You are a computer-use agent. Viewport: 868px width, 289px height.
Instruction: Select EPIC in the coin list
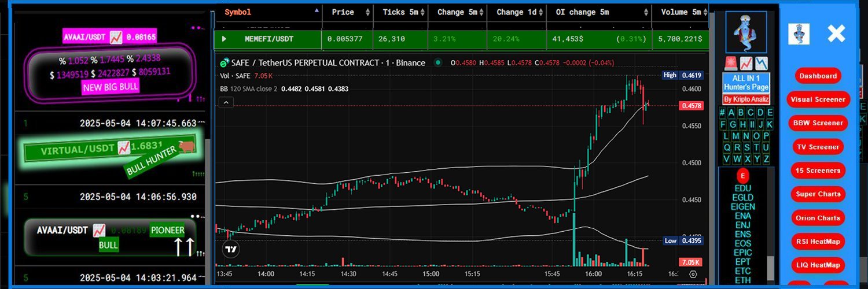pos(742,253)
